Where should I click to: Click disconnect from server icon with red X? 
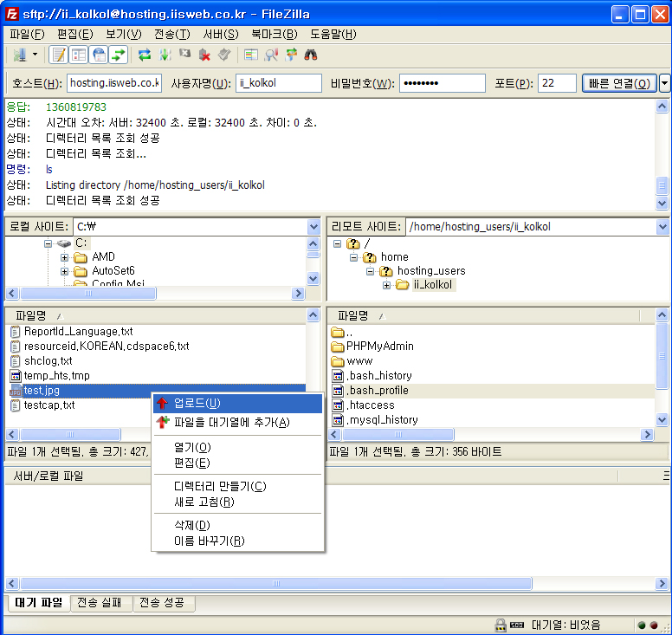[x=204, y=55]
